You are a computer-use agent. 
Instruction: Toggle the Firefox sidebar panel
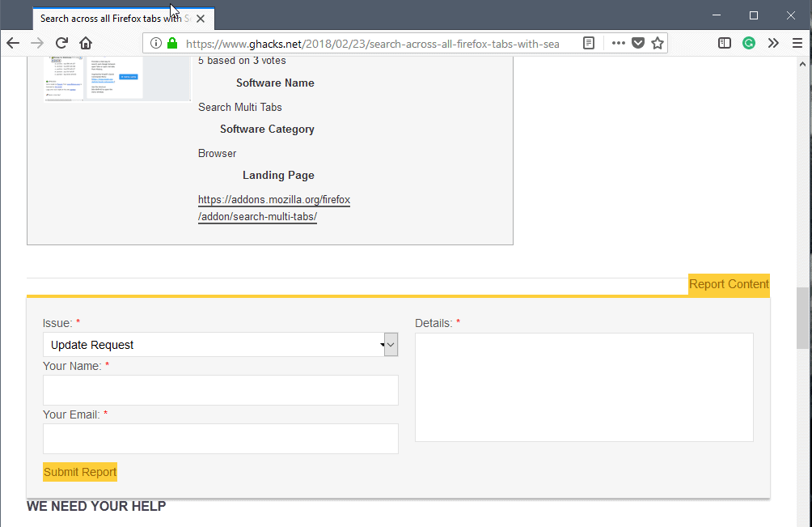point(725,44)
